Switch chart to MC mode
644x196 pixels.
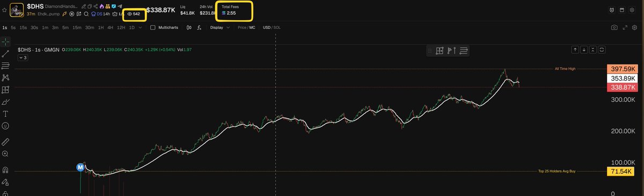click(x=252, y=27)
